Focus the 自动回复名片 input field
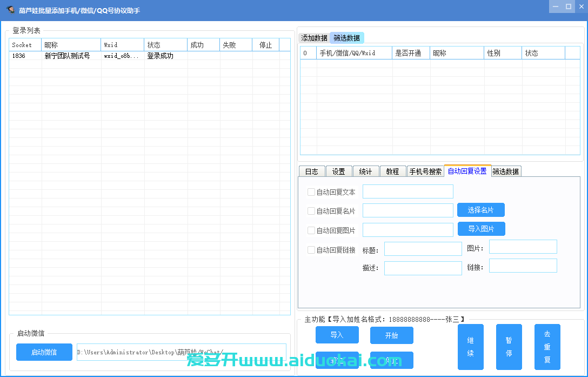Viewport: 588px width, 377px height. tap(408, 210)
